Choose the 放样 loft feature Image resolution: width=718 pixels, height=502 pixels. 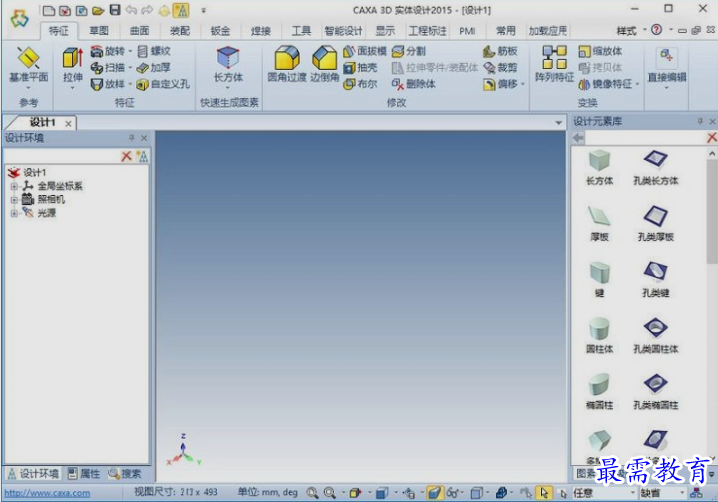(x=108, y=84)
